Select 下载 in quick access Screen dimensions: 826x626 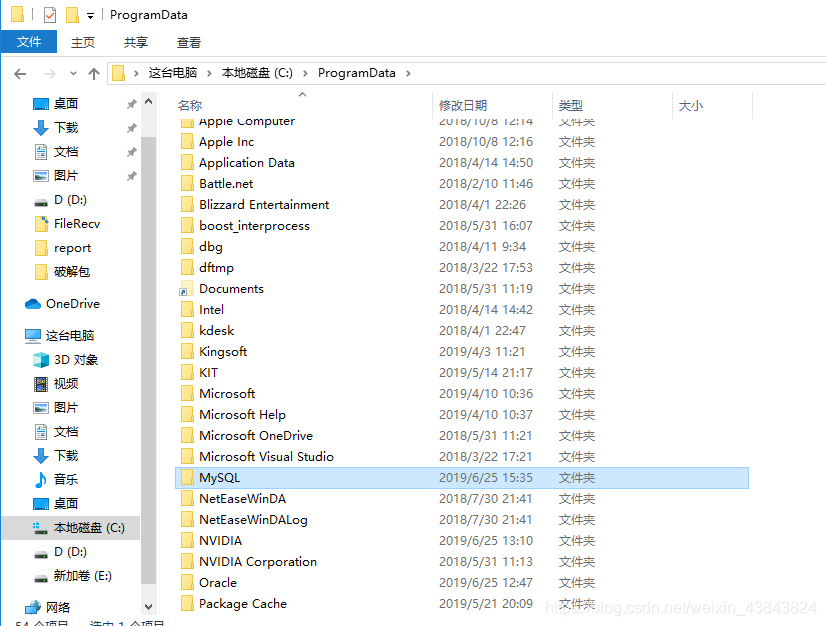point(66,128)
